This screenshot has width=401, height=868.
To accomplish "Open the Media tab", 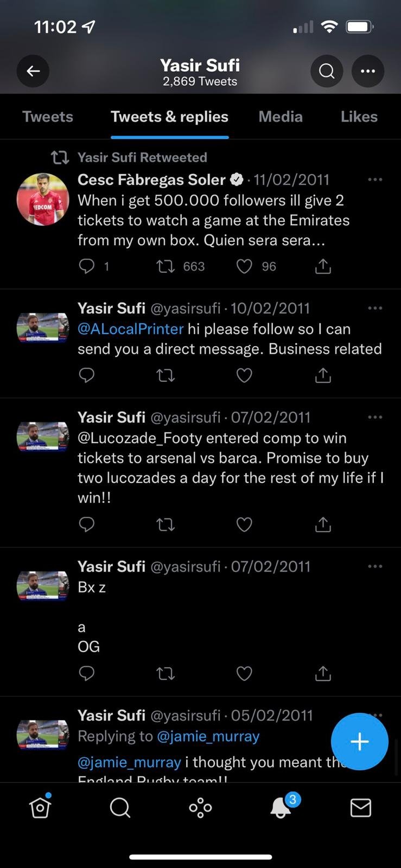I will pos(281,117).
